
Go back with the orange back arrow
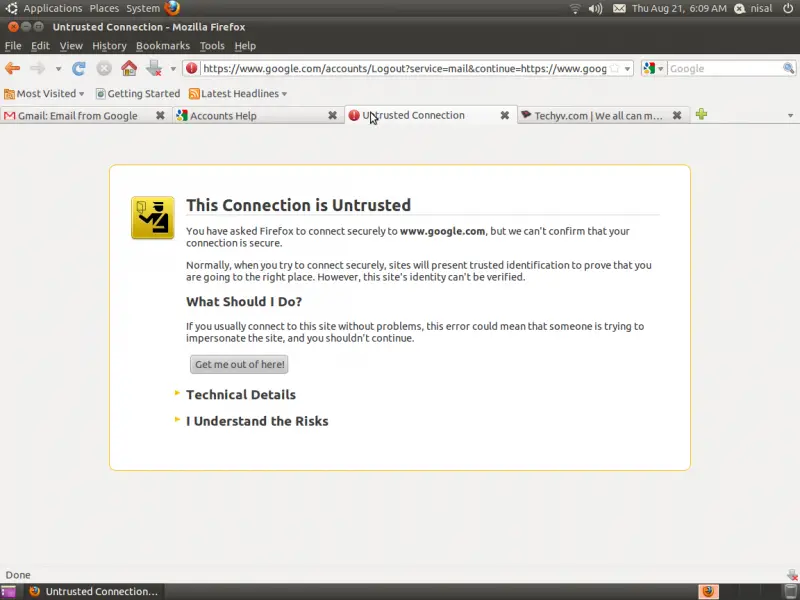12,68
